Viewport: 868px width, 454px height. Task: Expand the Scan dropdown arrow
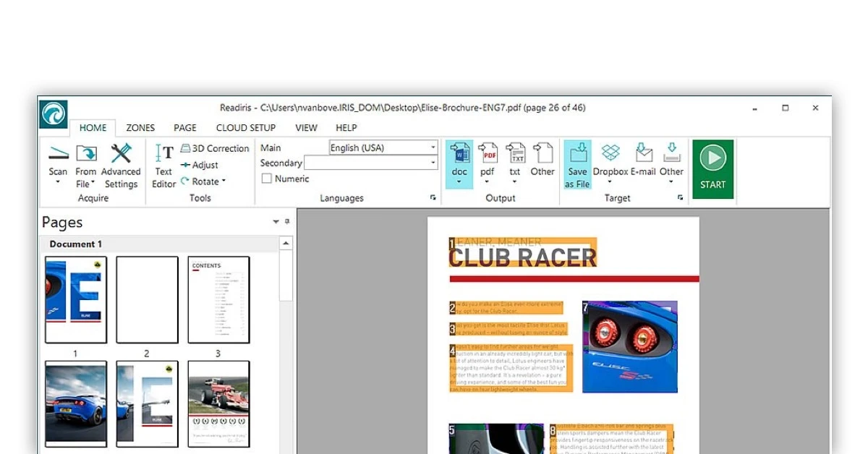point(58,182)
